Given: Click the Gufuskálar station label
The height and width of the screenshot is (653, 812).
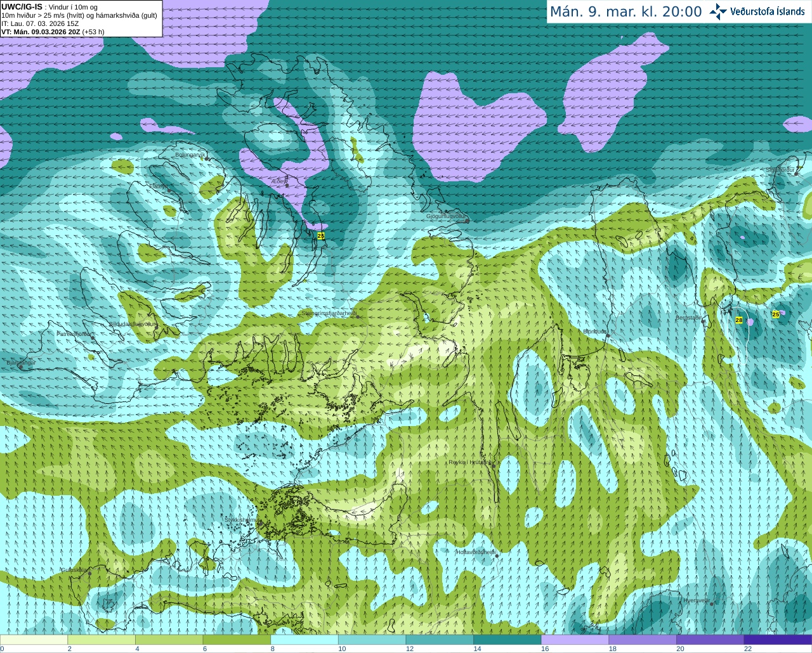Looking at the screenshot, I should [x=74, y=570].
